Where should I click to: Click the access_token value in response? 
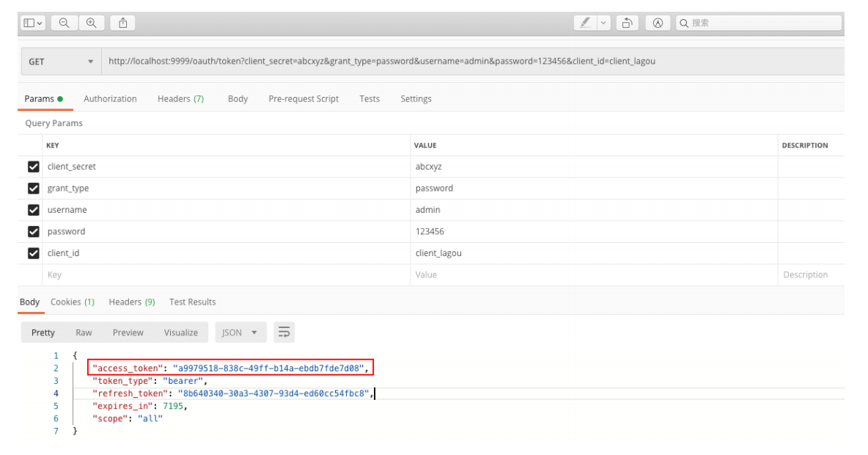(x=270, y=368)
